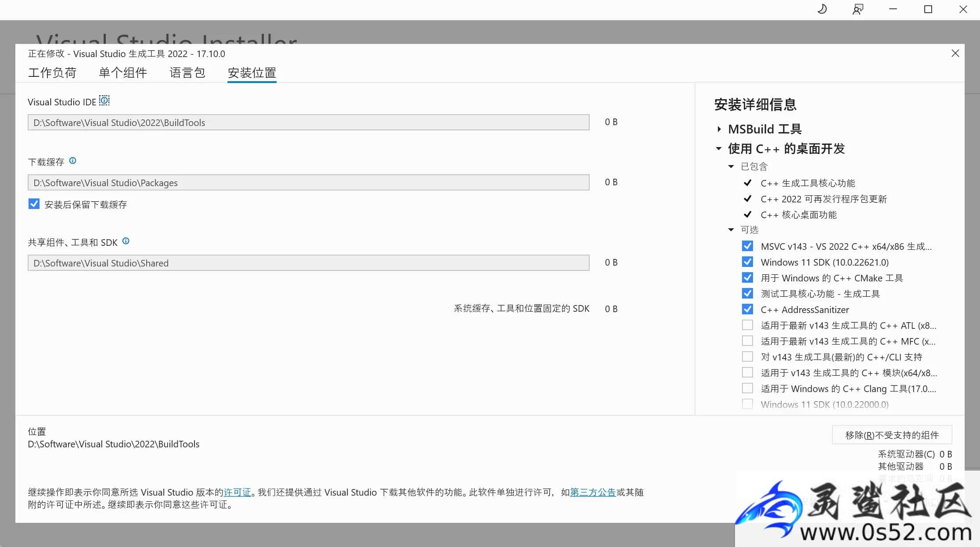
Task: Collapse the 可选 group
Action: pos(731,230)
